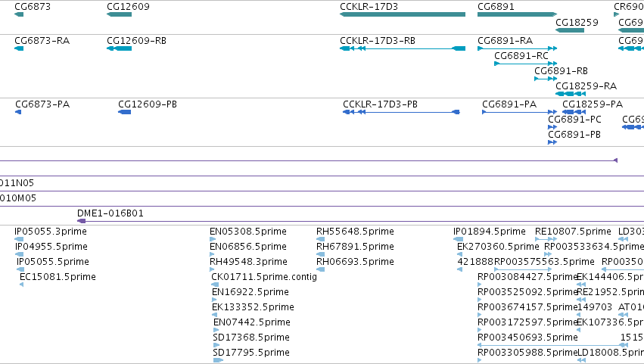
Task: Select the CG18259 gene bar
Action: tap(570, 30)
